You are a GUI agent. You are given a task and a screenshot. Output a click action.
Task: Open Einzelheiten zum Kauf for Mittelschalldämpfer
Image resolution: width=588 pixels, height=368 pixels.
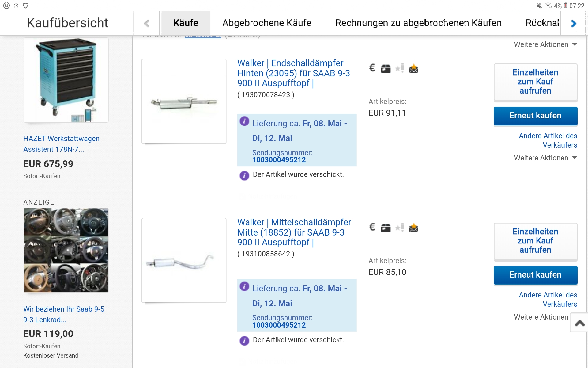click(x=535, y=241)
